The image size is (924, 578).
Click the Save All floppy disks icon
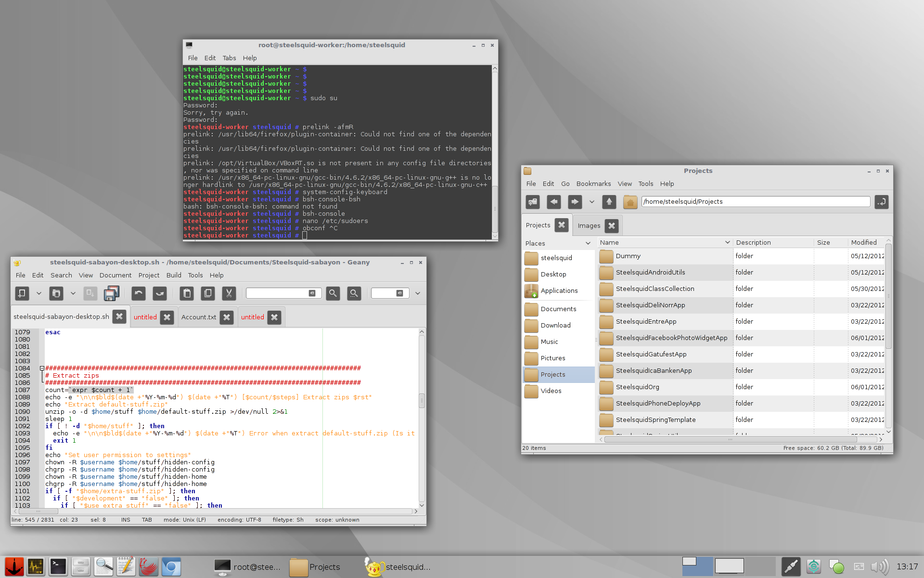pos(111,293)
